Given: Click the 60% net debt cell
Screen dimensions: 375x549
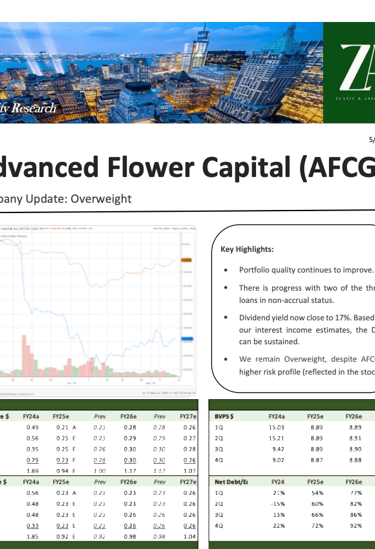Looking at the screenshot, I should click(x=317, y=504).
